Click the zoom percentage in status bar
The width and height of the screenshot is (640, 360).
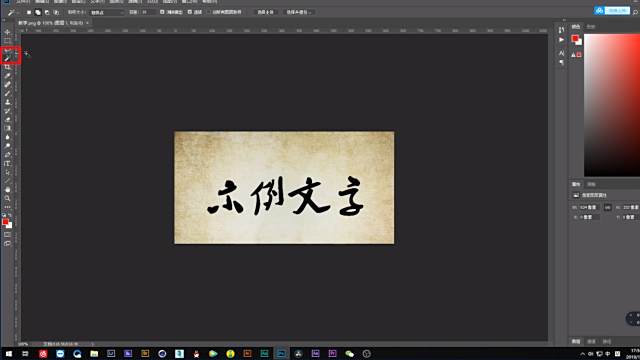tap(23, 344)
